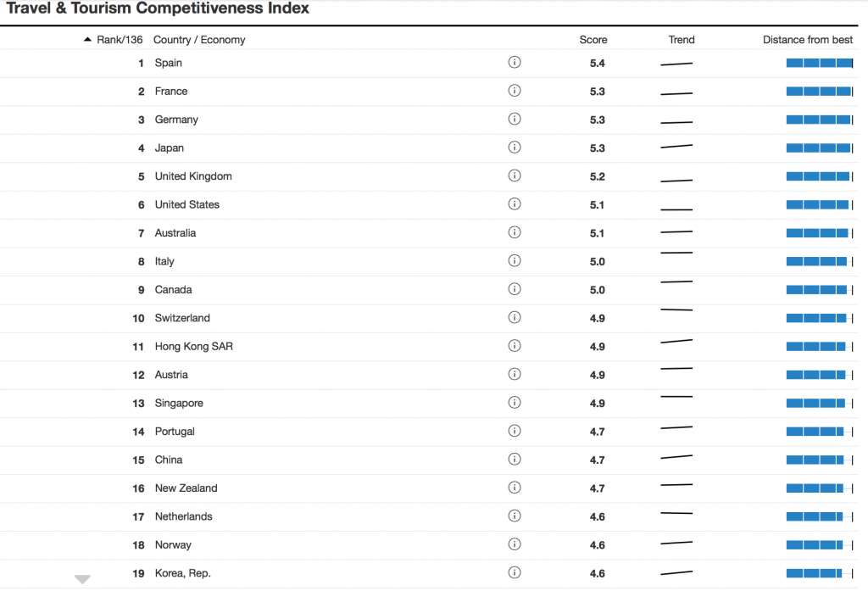Click the Country / Economy column header
This screenshot has width=868, height=591.
coord(199,40)
